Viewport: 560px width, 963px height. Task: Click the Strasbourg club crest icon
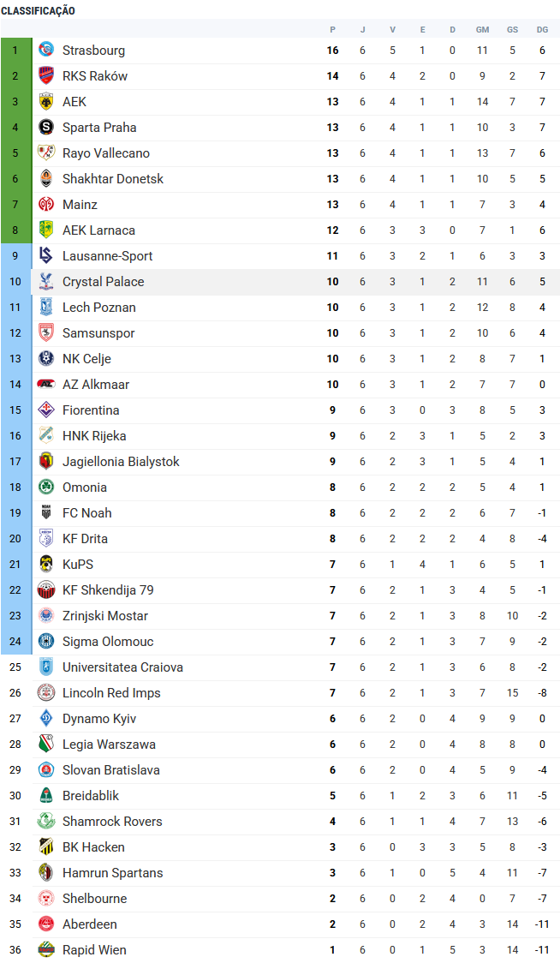46,51
